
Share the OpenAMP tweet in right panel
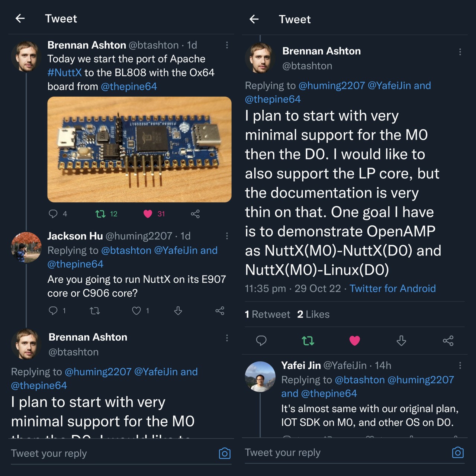448,340
